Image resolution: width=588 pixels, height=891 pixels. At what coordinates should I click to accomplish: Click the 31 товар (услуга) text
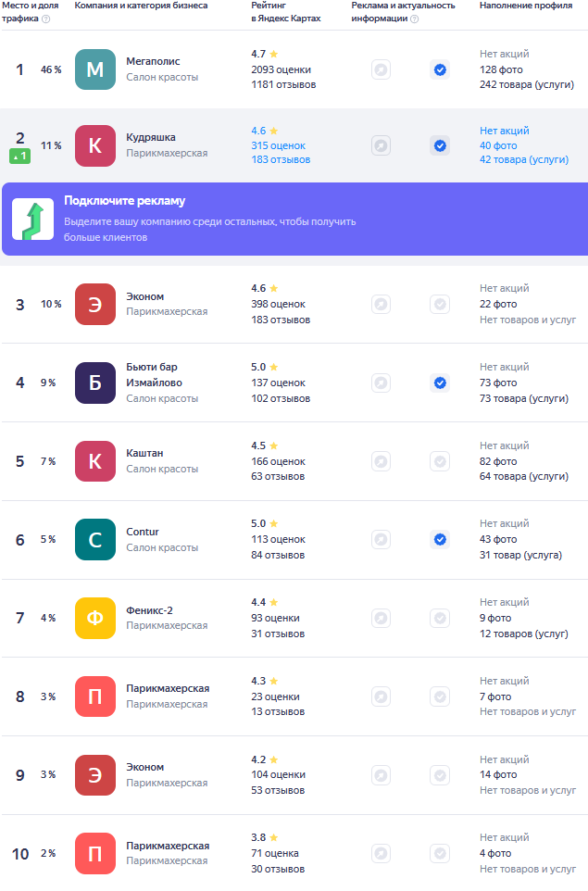point(520,555)
